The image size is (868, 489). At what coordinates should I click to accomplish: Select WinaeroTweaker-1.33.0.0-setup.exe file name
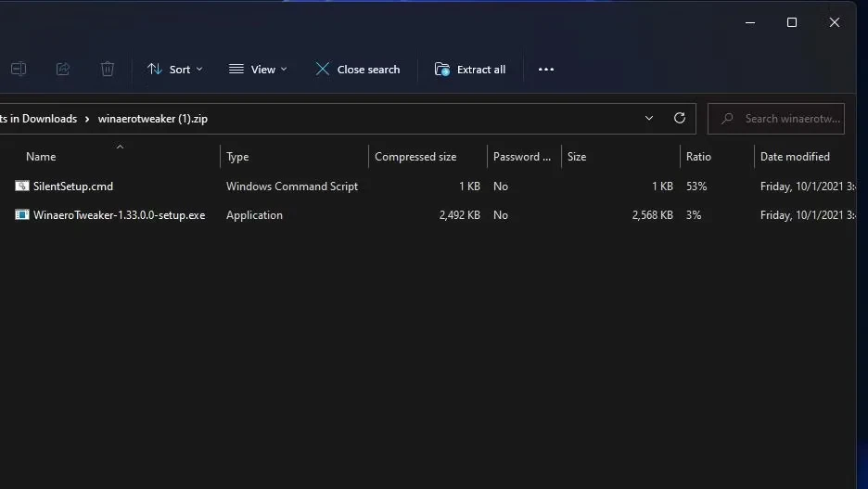point(119,215)
